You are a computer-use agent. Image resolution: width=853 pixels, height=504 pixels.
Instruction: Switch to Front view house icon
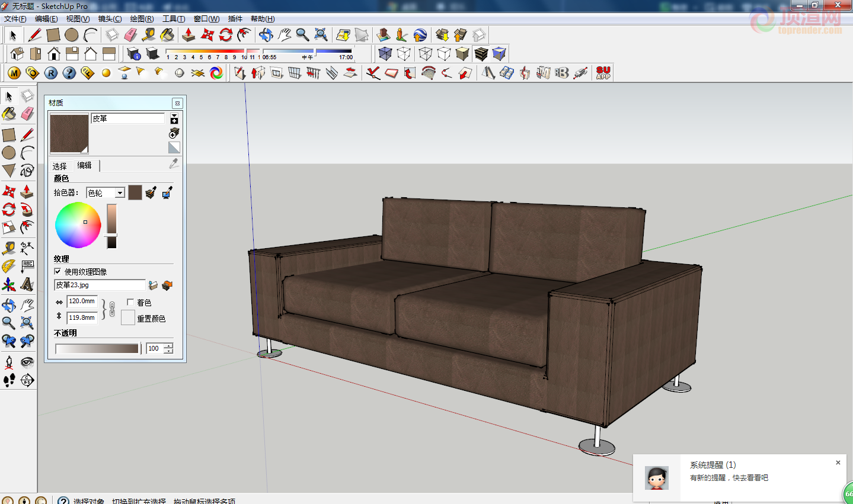pyautogui.click(x=54, y=54)
